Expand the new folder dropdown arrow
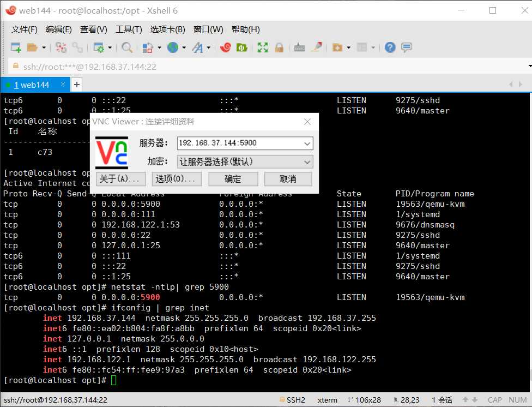 348,47
